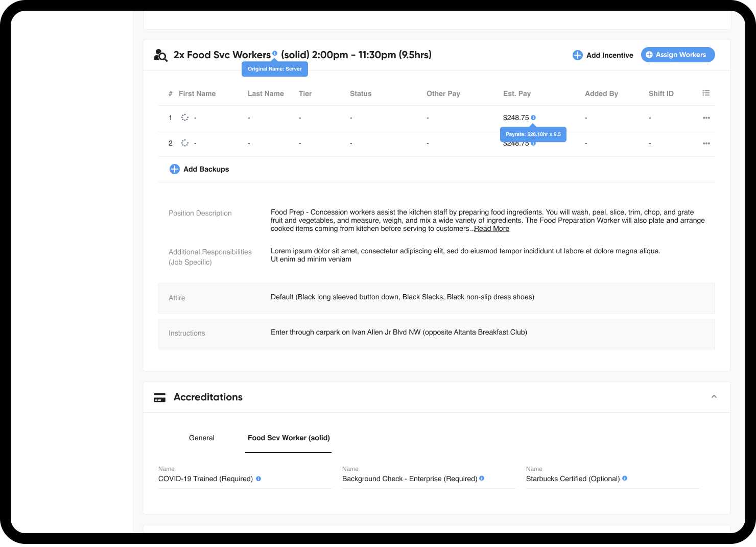Click the $248.75 pay value in row 1
Viewport: 756px width, 547px height.
[516, 117]
